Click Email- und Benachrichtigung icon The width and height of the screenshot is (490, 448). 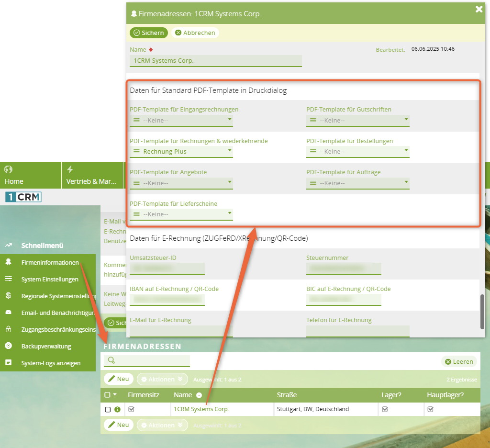[x=9, y=313]
